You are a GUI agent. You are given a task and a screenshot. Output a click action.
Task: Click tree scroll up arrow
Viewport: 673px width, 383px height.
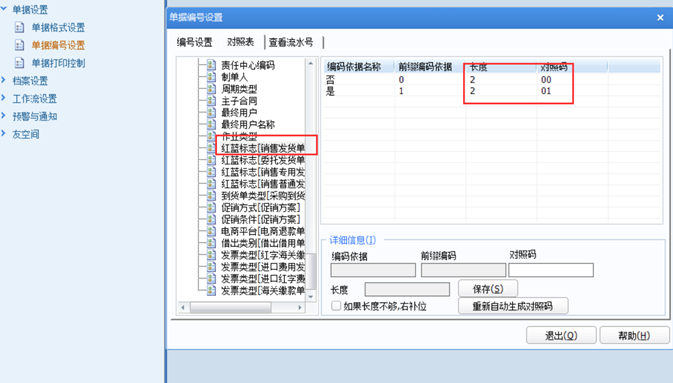point(311,63)
